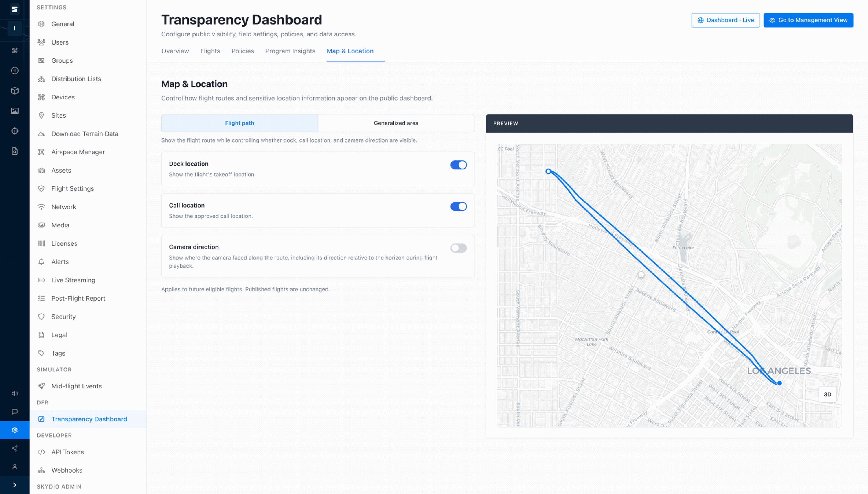Open Users settings
The image size is (868, 494).
88,42
